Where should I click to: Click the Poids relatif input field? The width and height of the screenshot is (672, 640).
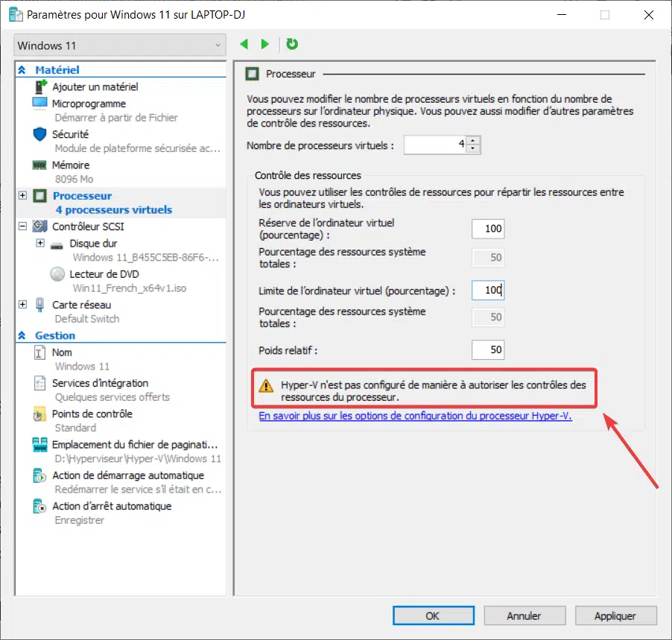click(x=488, y=349)
